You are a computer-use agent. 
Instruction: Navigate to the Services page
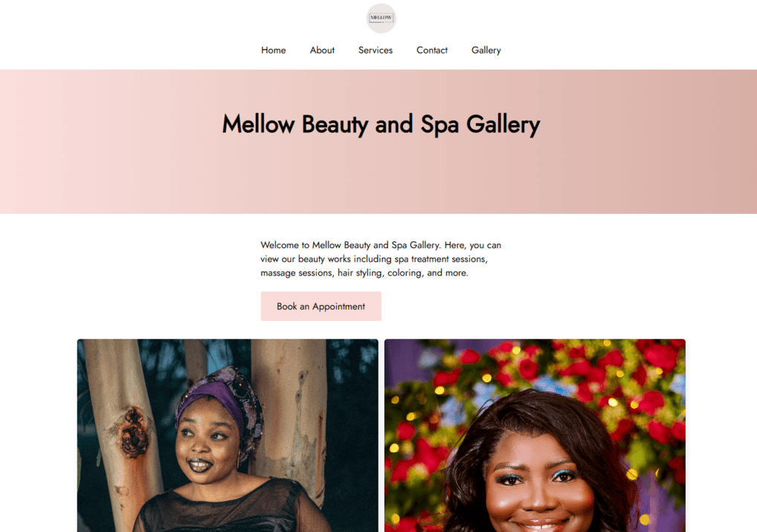coord(375,51)
